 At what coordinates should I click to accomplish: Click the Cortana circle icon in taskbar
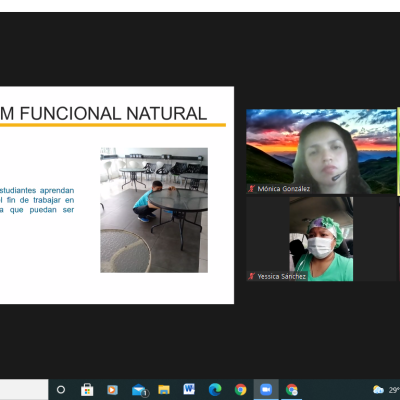[x=61, y=389]
